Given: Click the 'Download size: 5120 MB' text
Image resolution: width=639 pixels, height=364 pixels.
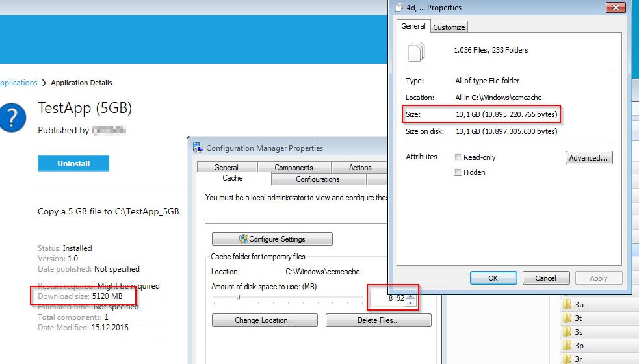Looking at the screenshot, I should point(81,296).
